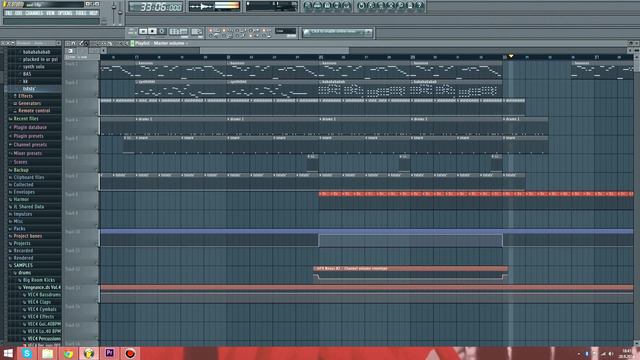Select 'Generators' in browser
The width and height of the screenshot is (640, 360).
tap(29, 103)
